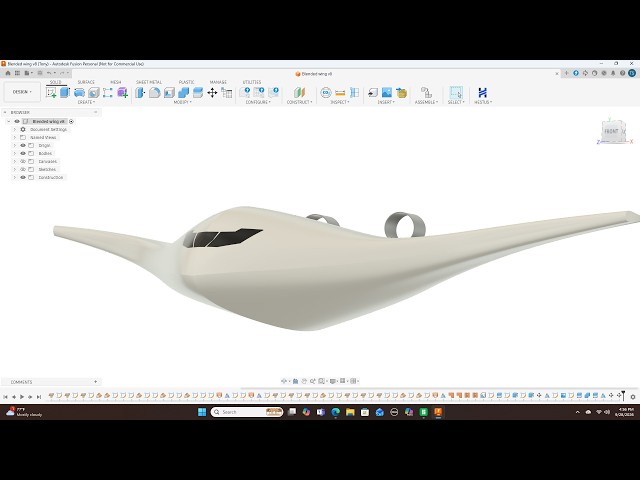Select the Create Sketch tool

pos(51,93)
